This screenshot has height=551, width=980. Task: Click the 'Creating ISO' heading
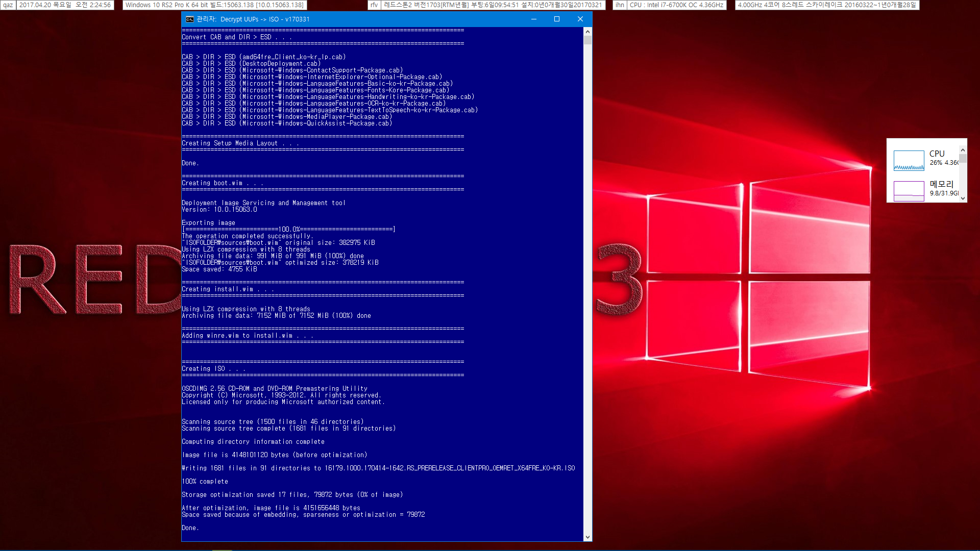214,369
